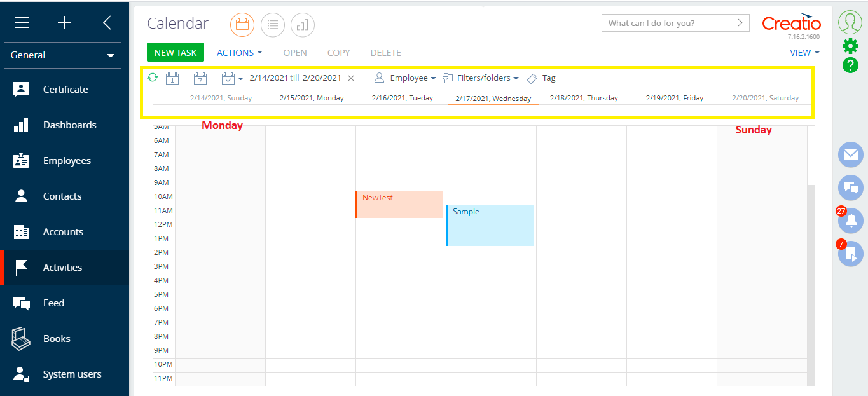Switch to calendar view icon

click(x=242, y=25)
